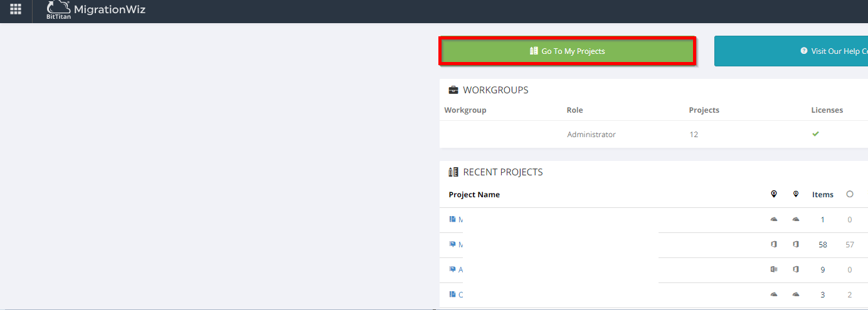
Task: Click the green Licenses checkmark
Action: pyautogui.click(x=815, y=134)
